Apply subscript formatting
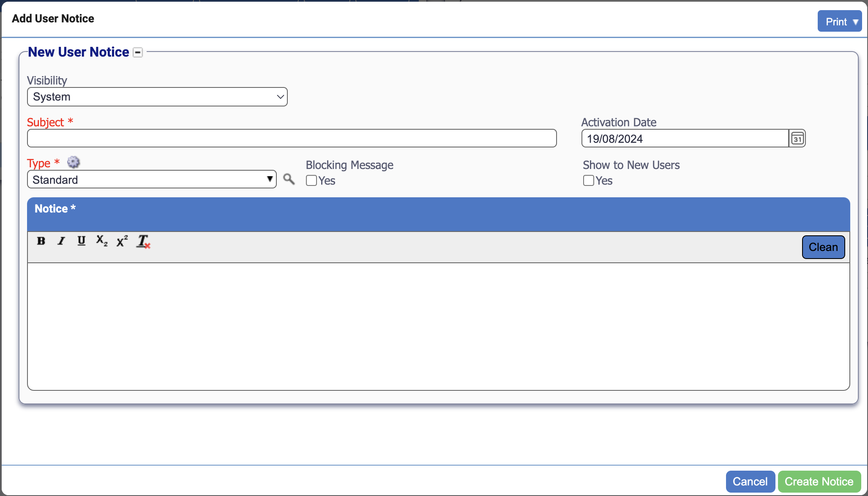The height and width of the screenshot is (496, 868). point(102,241)
